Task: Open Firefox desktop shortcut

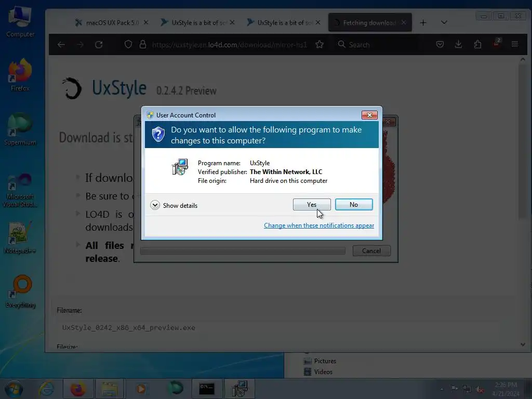Action: (20, 75)
